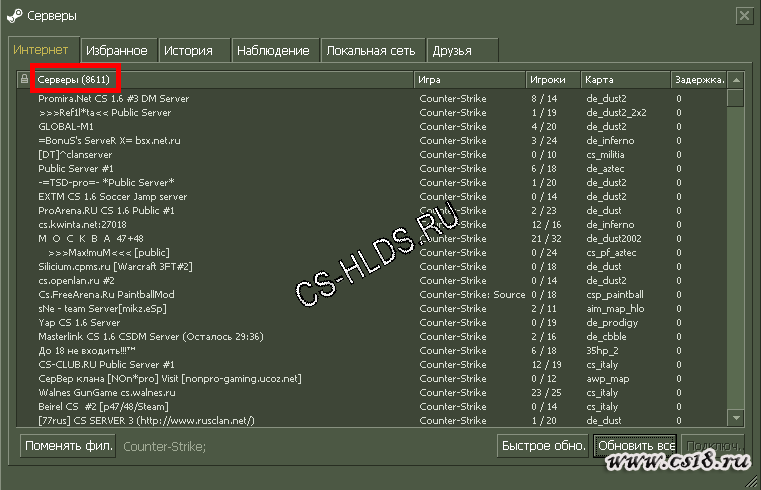This screenshot has height=490, width=761.
Task: Click scrollbar down arrow
Action: pos(736,417)
